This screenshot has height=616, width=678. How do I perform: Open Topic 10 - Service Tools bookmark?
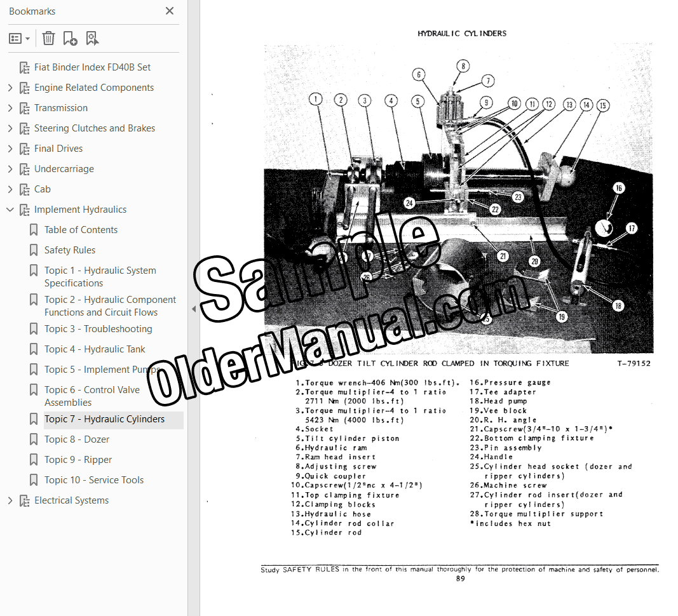tap(94, 480)
